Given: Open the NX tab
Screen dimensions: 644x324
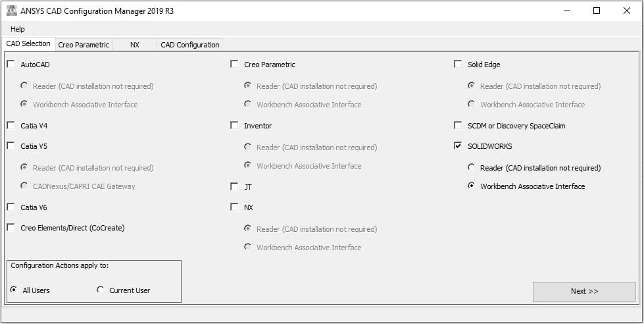Looking at the screenshot, I should [x=135, y=45].
